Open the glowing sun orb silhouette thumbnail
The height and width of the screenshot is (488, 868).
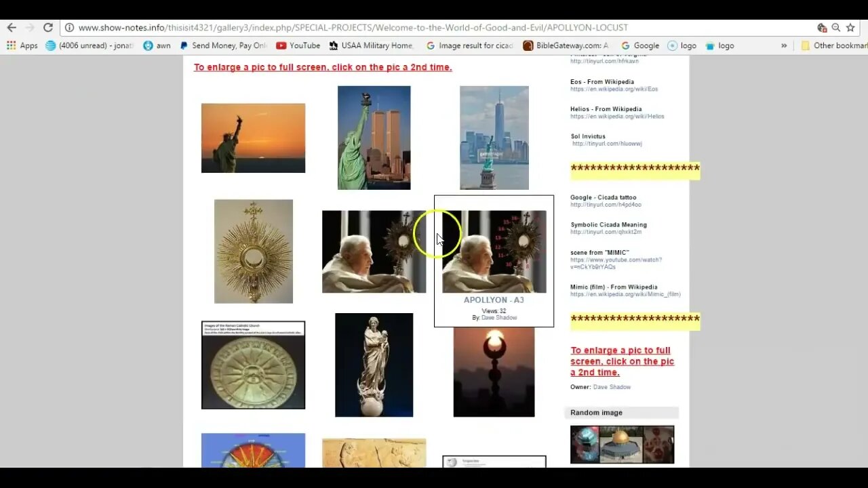click(494, 372)
